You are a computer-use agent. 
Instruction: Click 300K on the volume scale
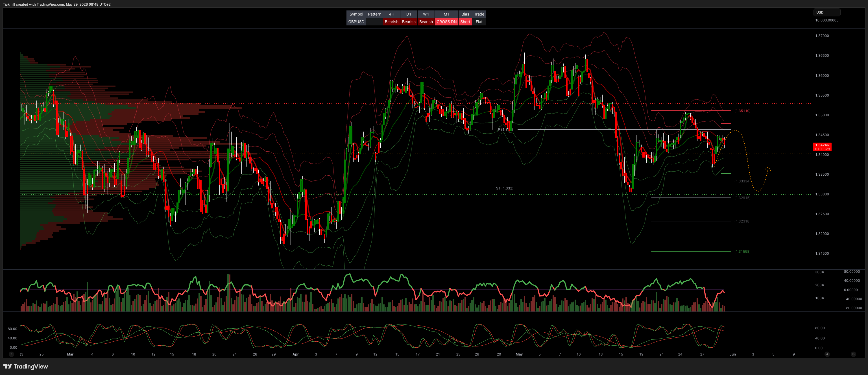coord(819,272)
